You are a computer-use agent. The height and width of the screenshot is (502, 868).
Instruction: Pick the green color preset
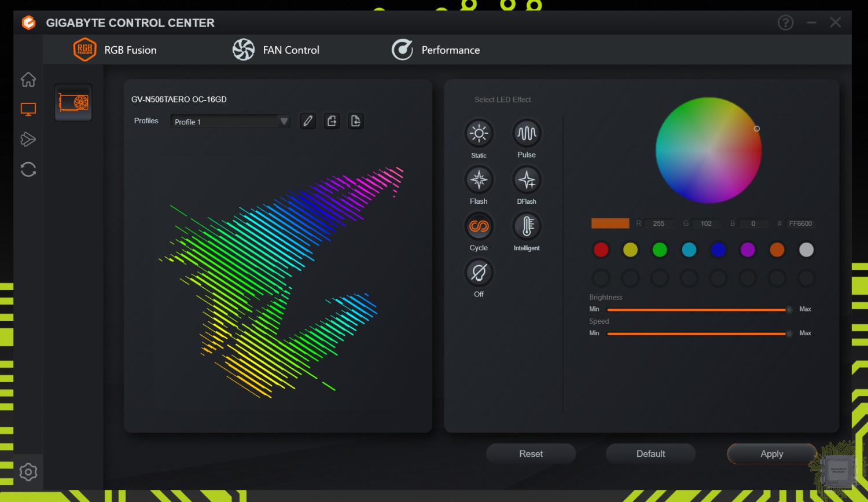coord(660,250)
